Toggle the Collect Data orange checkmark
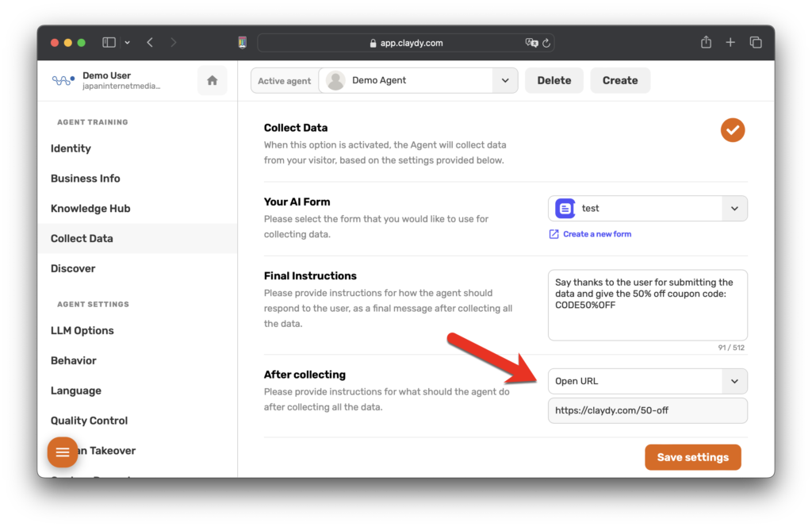The height and width of the screenshot is (527, 812). 733,129
